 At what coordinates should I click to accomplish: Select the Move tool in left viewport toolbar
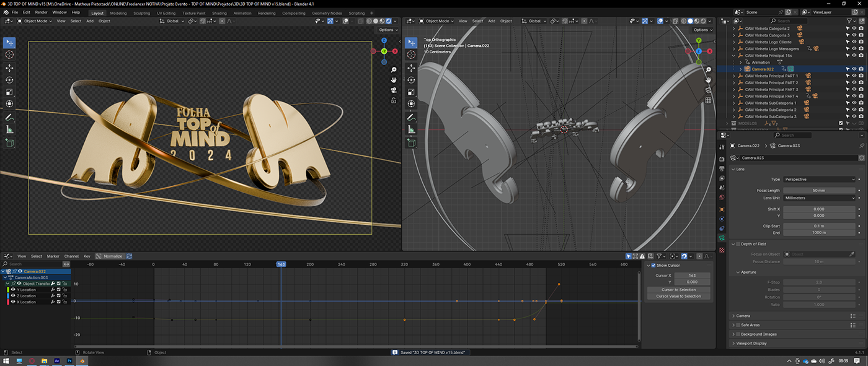click(x=9, y=68)
